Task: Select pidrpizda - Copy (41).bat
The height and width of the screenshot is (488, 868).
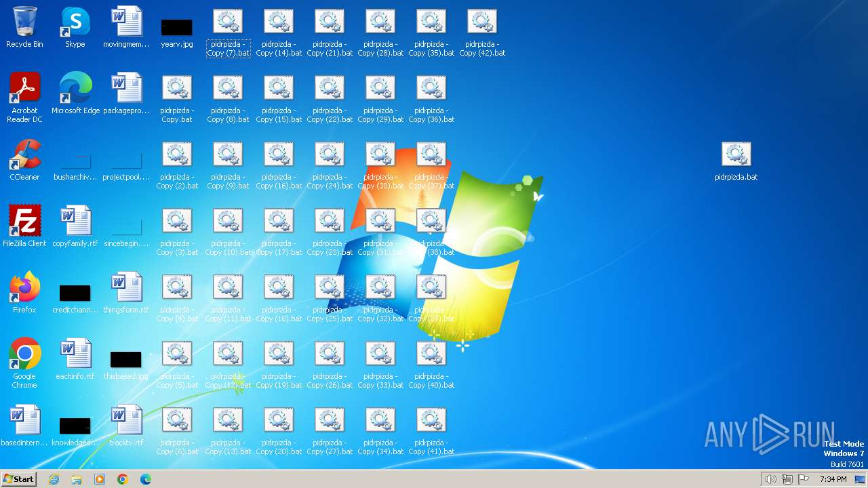Action: [x=431, y=430]
